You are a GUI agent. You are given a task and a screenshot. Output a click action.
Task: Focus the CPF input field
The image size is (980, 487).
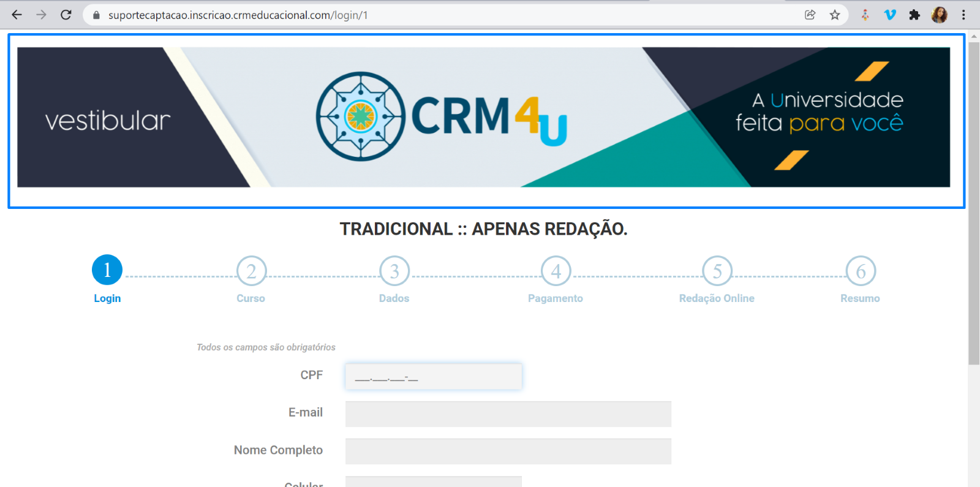(434, 376)
